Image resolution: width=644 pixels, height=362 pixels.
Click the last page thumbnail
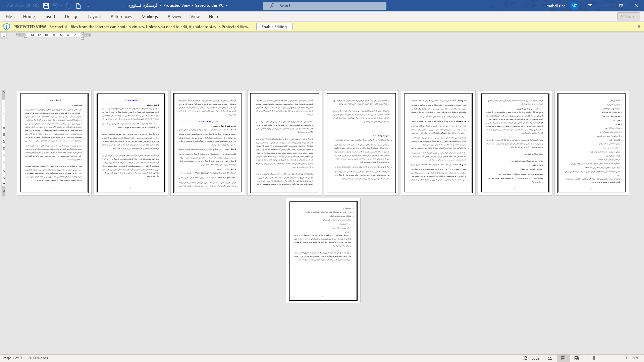(323, 250)
